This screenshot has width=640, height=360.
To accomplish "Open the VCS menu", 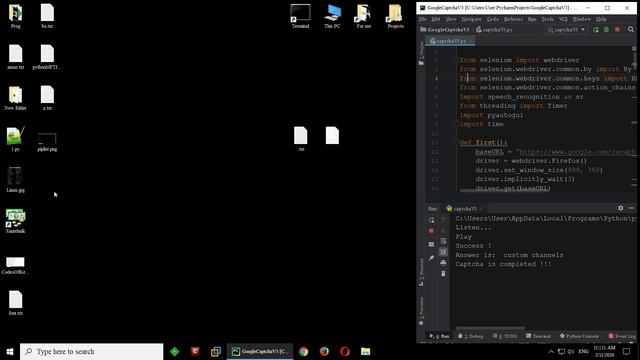I will (x=563, y=19).
